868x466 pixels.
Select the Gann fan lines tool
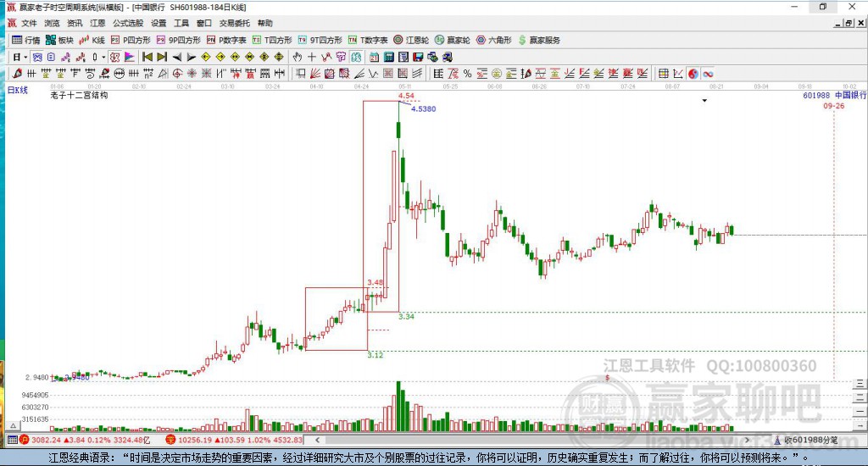tap(315, 74)
